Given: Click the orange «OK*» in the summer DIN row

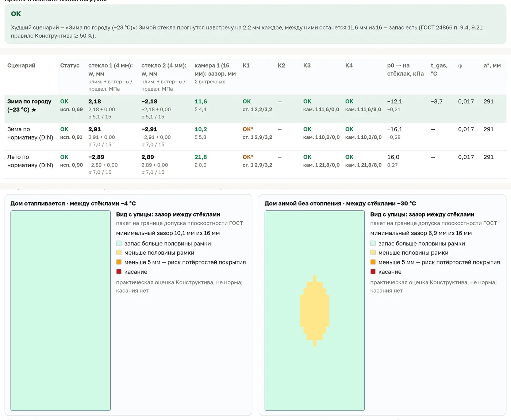Looking at the screenshot, I should [248, 157].
